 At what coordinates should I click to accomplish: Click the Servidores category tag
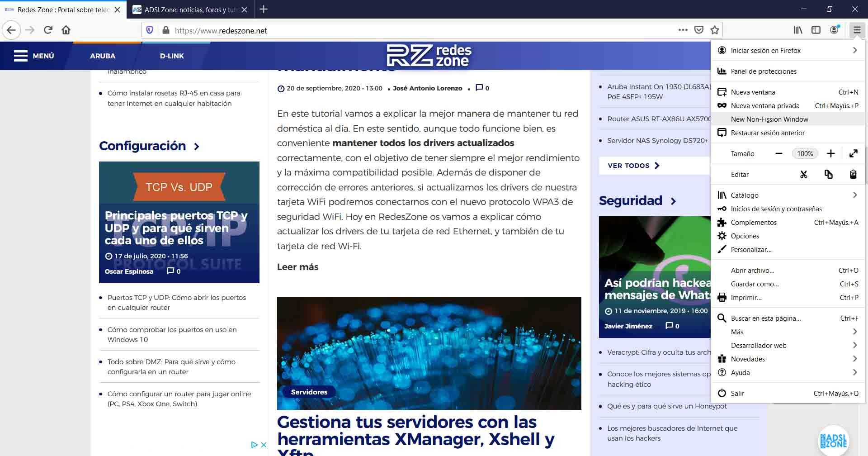[x=309, y=392]
